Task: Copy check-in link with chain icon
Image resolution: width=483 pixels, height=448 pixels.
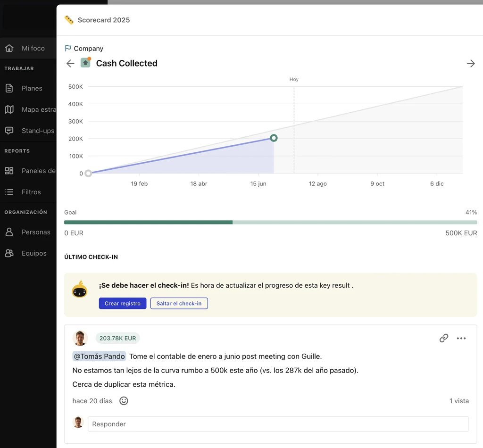Action: click(443, 338)
